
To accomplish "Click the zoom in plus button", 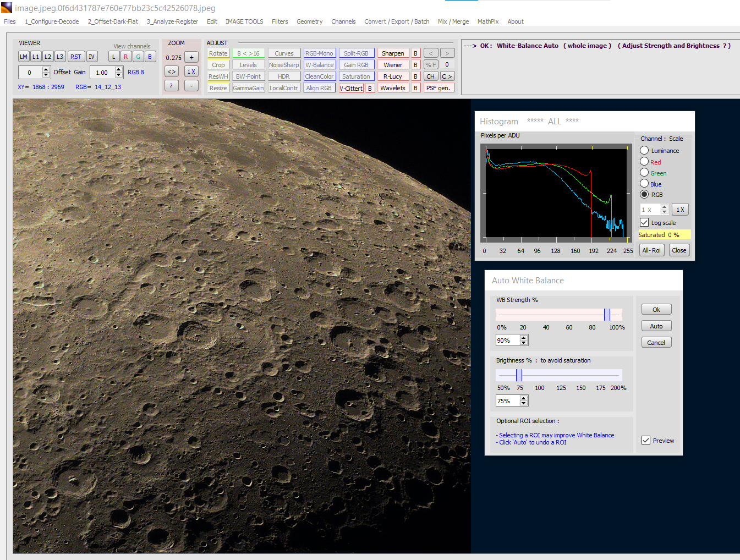I will (191, 57).
